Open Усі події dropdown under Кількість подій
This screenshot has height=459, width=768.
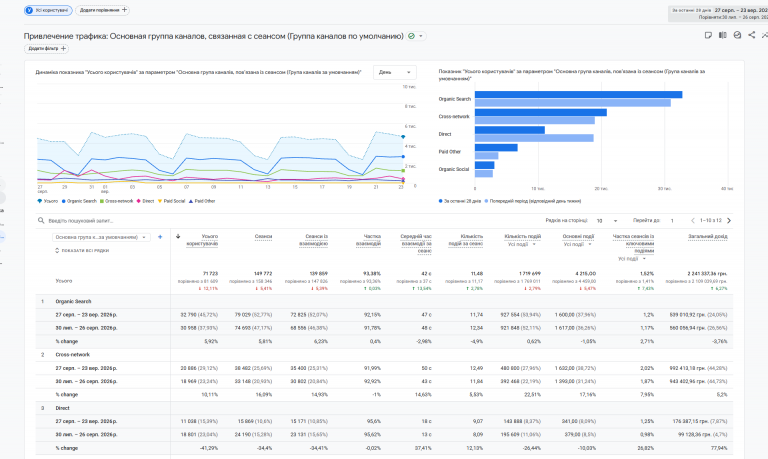point(522,244)
